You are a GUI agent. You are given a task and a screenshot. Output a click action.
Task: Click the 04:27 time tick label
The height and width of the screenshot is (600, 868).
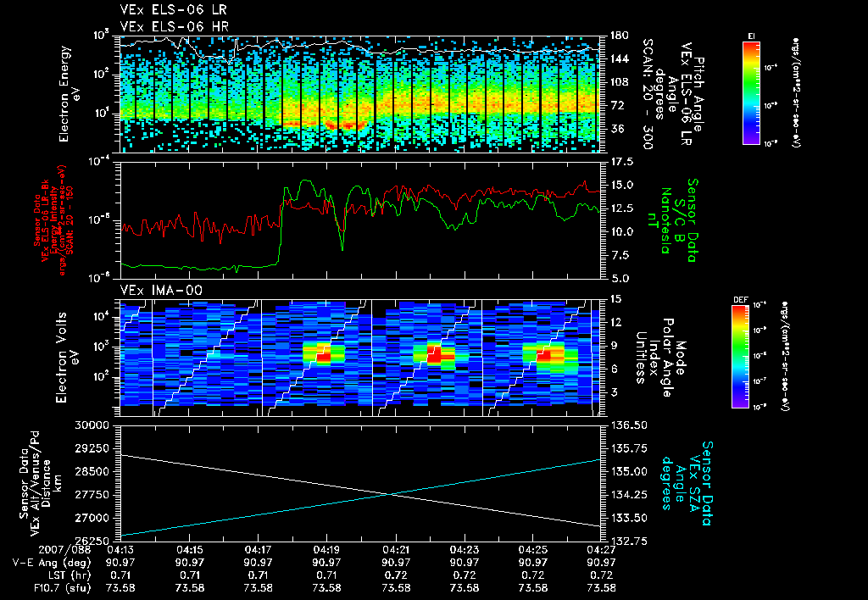point(602,550)
